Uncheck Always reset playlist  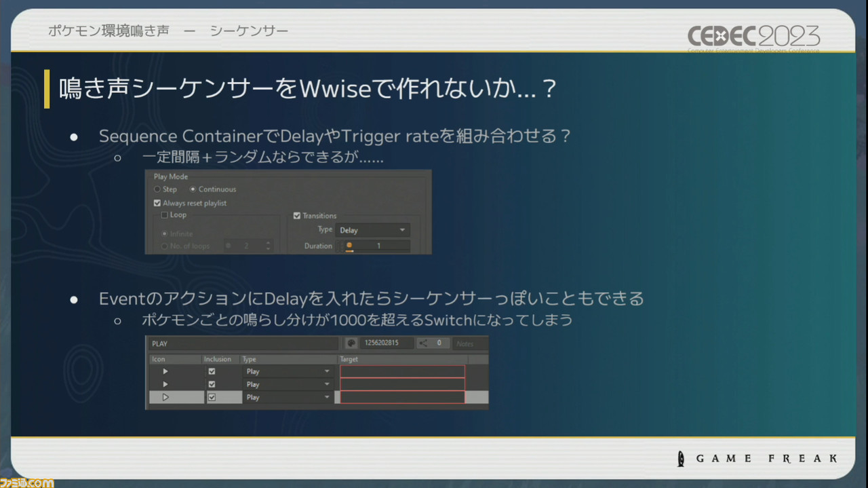pos(157,203)
